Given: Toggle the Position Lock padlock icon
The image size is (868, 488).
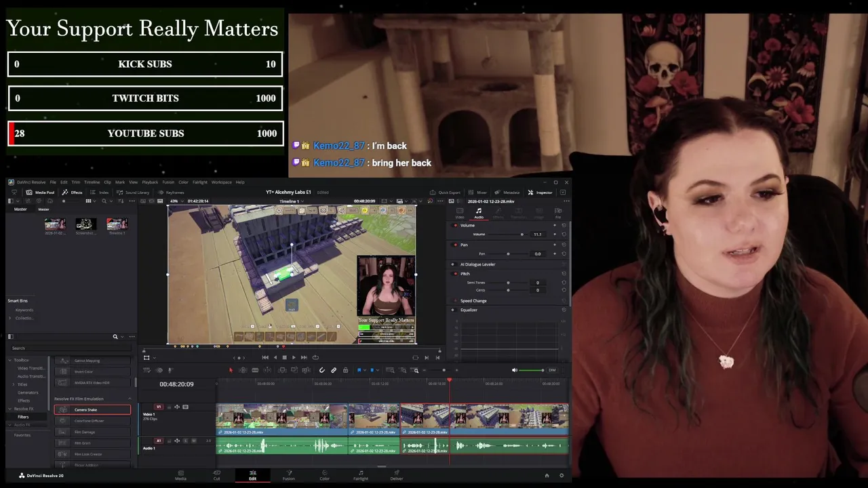Looking at the screenshot, I should 345,370.
